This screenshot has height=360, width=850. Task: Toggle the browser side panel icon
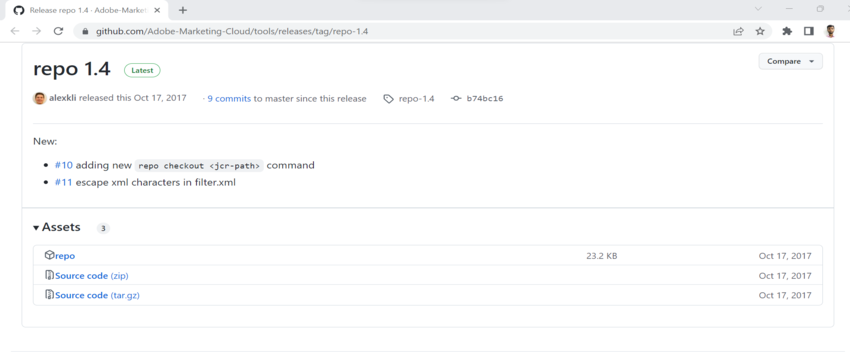809,31
